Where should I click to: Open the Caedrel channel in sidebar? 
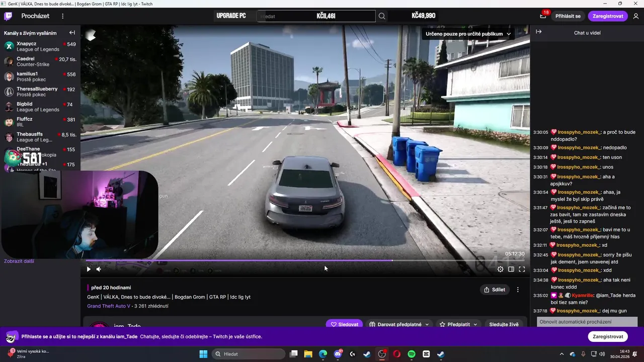point(40,61)
